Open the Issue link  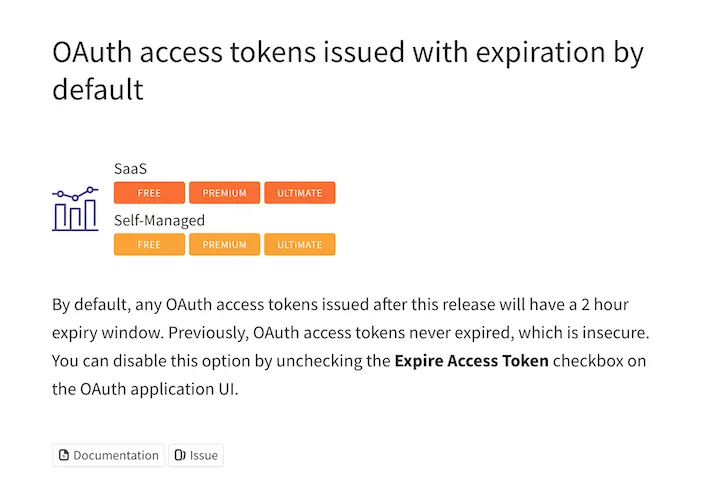click(x=196, y=455)
